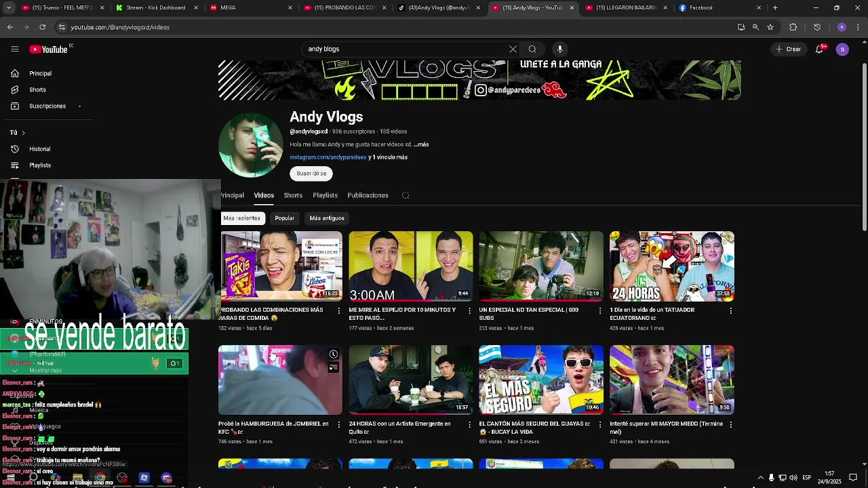Open YouTube notifications bell
This screenshot has height=488, width=868.
(x=819, y=49)
